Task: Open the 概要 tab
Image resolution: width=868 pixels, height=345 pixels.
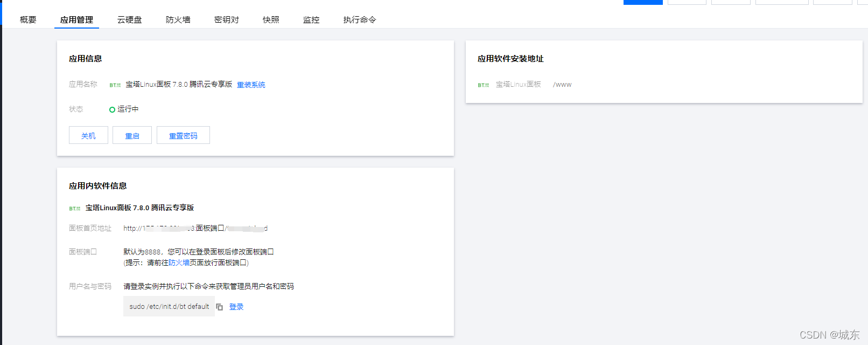Action: click(28, 19)
